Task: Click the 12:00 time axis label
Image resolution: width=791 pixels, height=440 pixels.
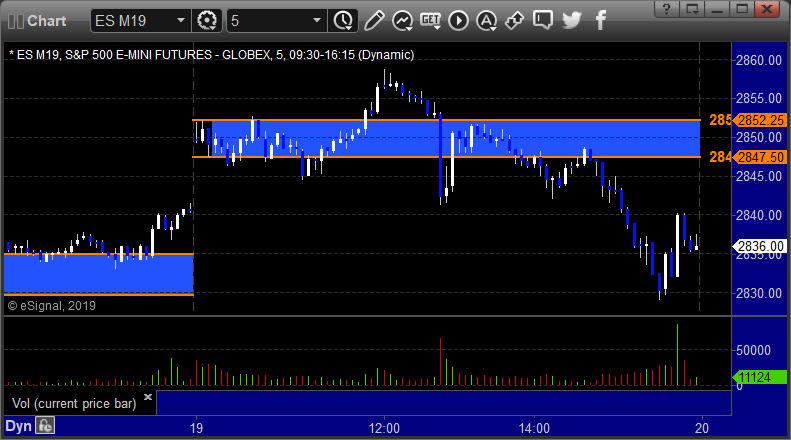Action: [x=384, y=428]
